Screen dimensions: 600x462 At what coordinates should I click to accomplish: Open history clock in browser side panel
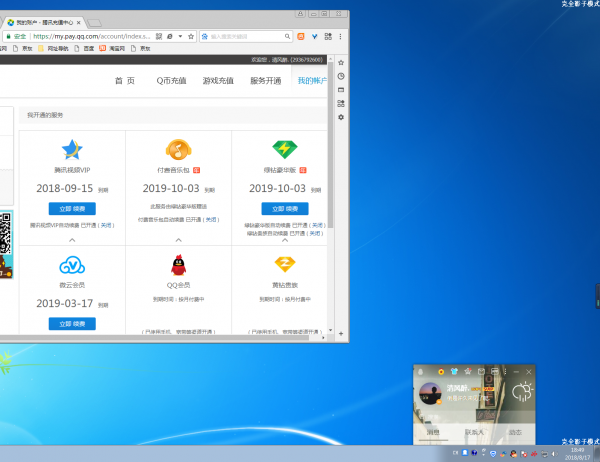click(x=341, y=76)
